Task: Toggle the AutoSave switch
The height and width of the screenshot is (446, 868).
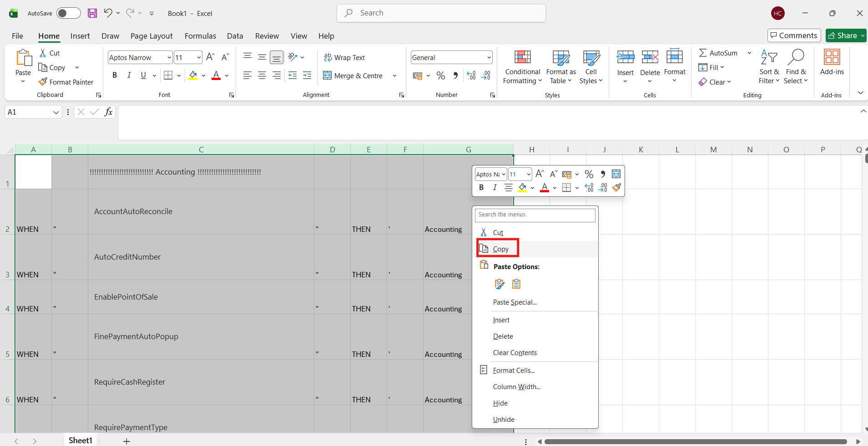Action: [x=68, y=13]
